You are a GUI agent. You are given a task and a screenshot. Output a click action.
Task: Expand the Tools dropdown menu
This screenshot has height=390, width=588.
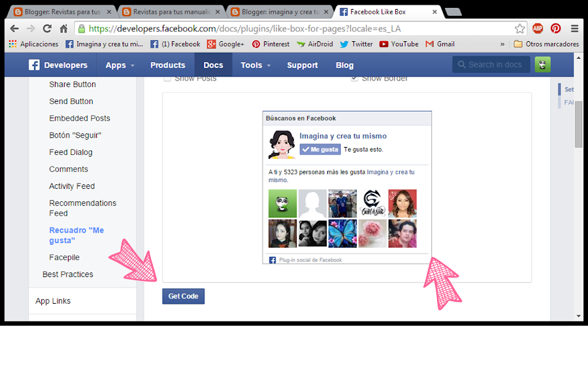(x=255, y=65)
